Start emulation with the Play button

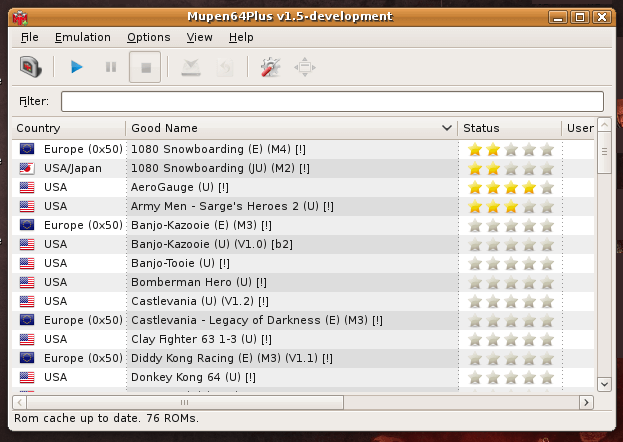click(77, 68)
